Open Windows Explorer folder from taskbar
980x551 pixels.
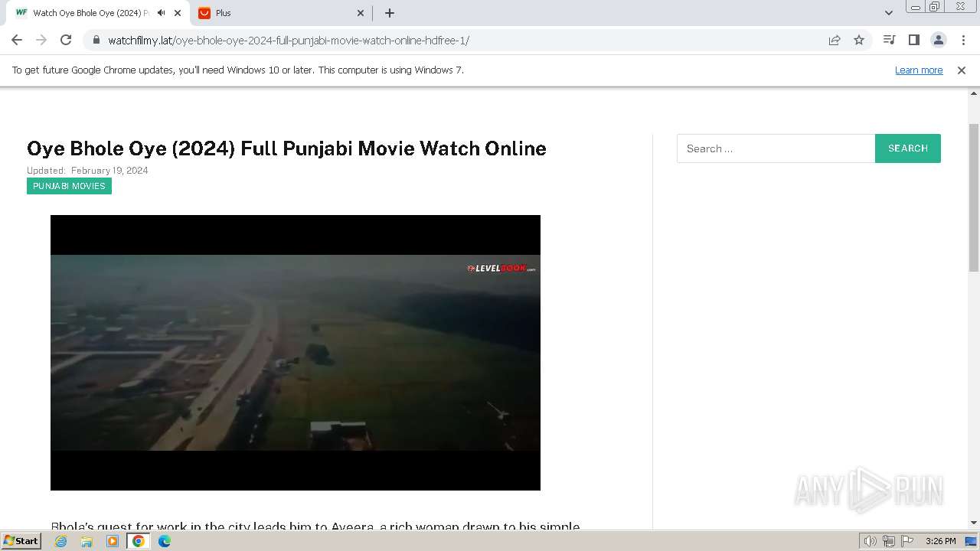(x=87, y=541)
